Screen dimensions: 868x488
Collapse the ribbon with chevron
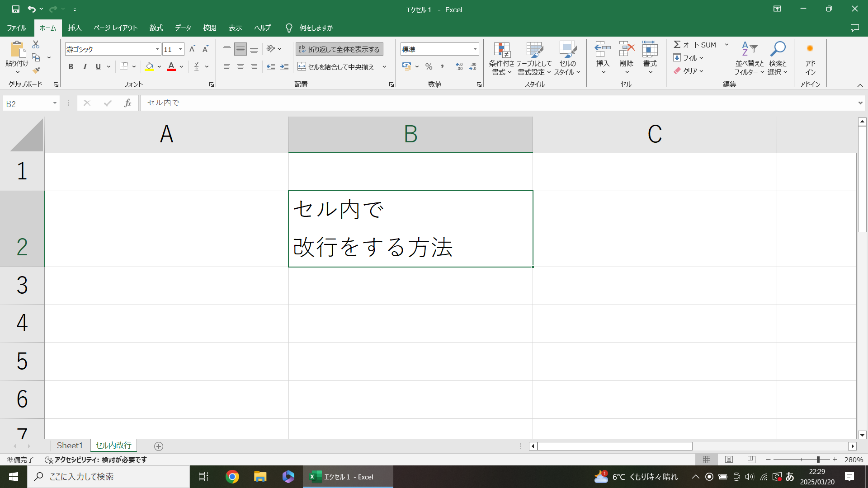click(x=860, y=85)
